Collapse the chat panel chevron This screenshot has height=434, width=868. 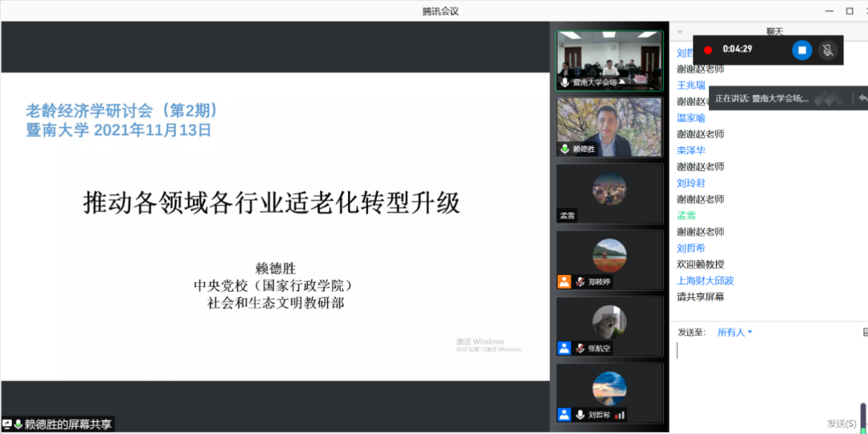680,32
